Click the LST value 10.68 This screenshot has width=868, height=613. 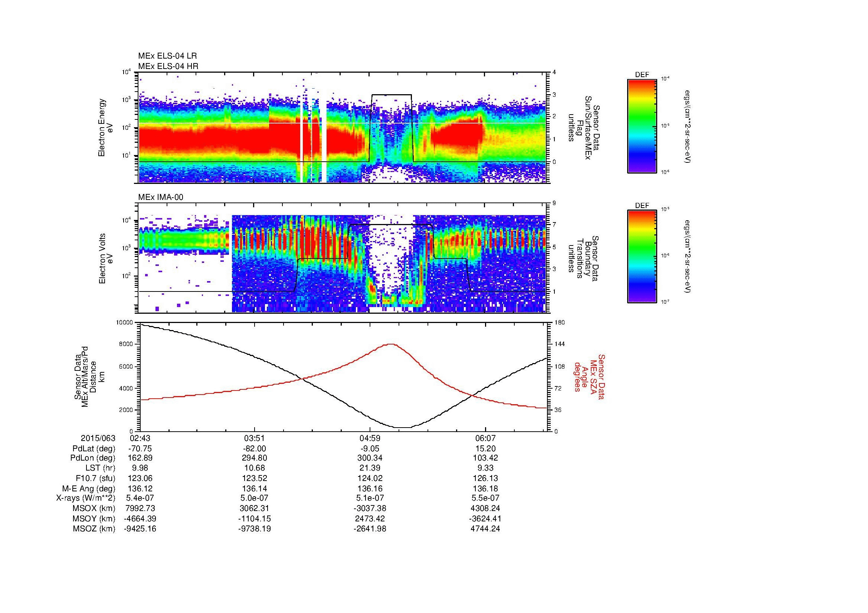tap(255, 468)
